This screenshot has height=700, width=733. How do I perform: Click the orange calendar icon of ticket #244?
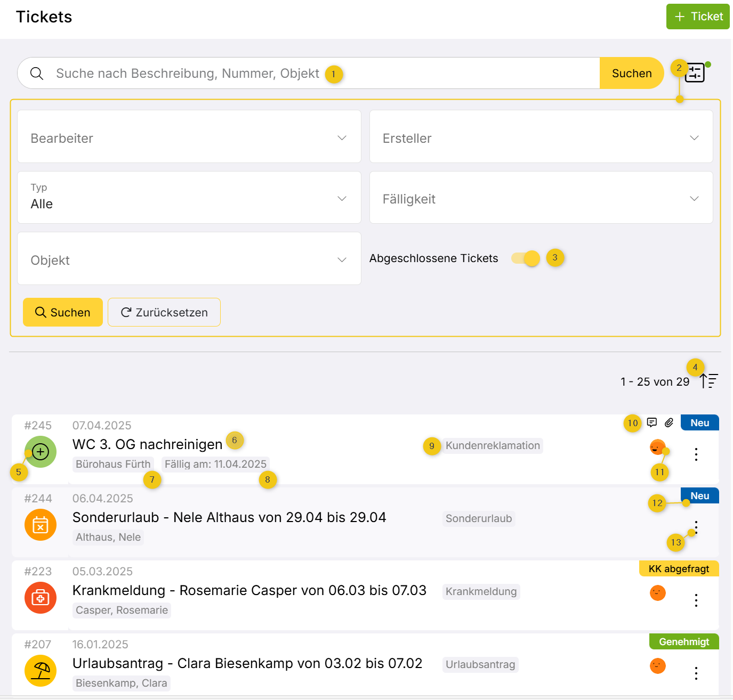click(41, 525)
